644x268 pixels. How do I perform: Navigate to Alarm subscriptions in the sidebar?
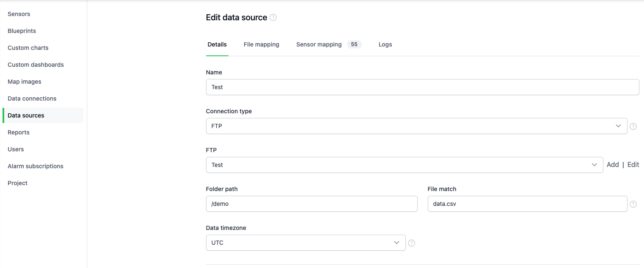[x=36, y=166]
